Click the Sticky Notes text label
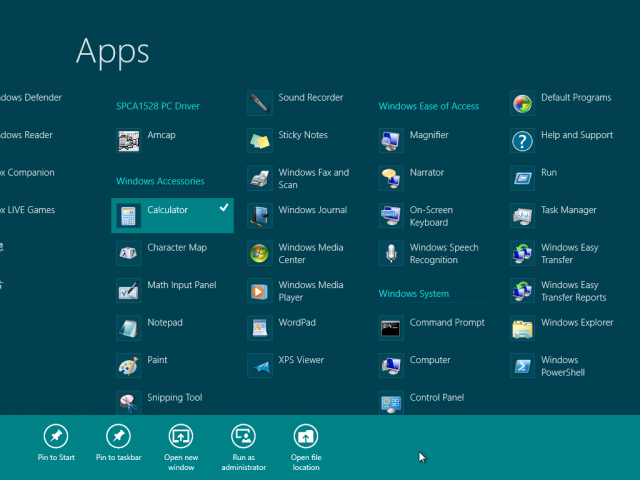640x480 pixels. pyautogui.click(x=303, y=135)
